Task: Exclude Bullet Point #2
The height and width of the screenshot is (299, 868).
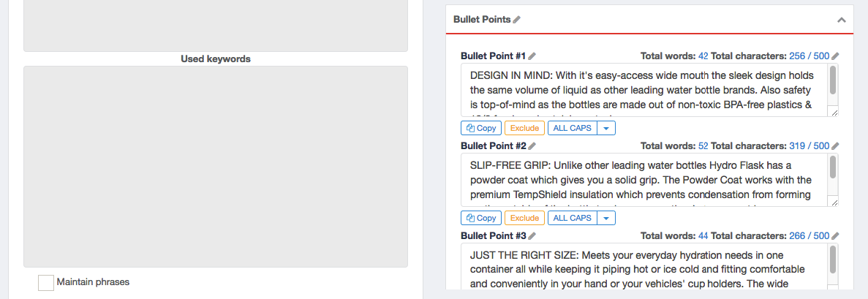Action: point(524,218)
